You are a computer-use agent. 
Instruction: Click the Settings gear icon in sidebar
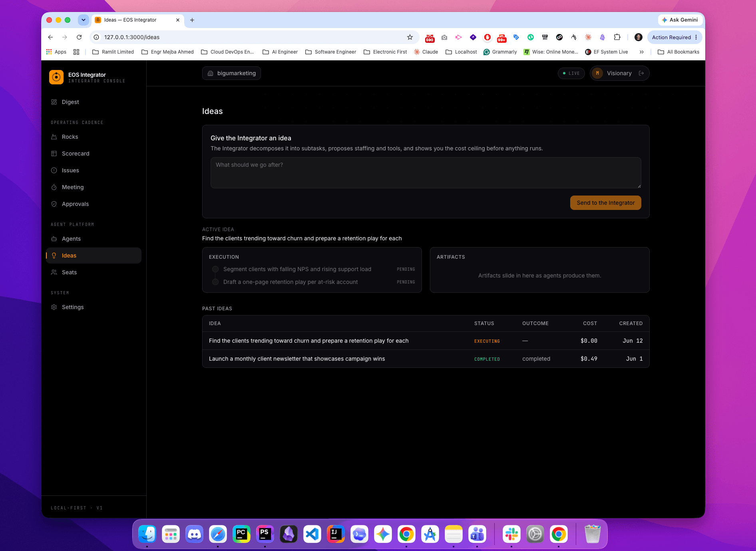point(54,307)
